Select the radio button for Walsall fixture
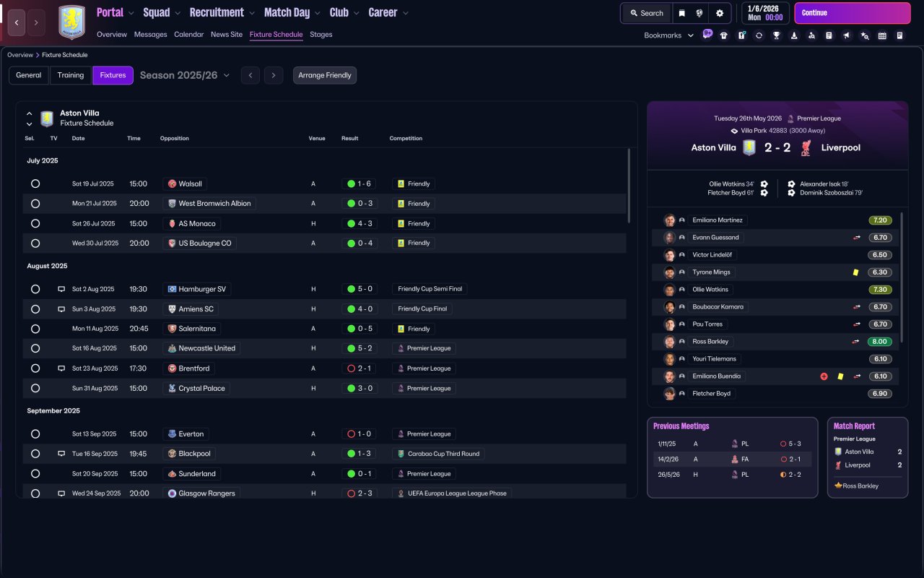924x578 pixels. pos(35,184)
